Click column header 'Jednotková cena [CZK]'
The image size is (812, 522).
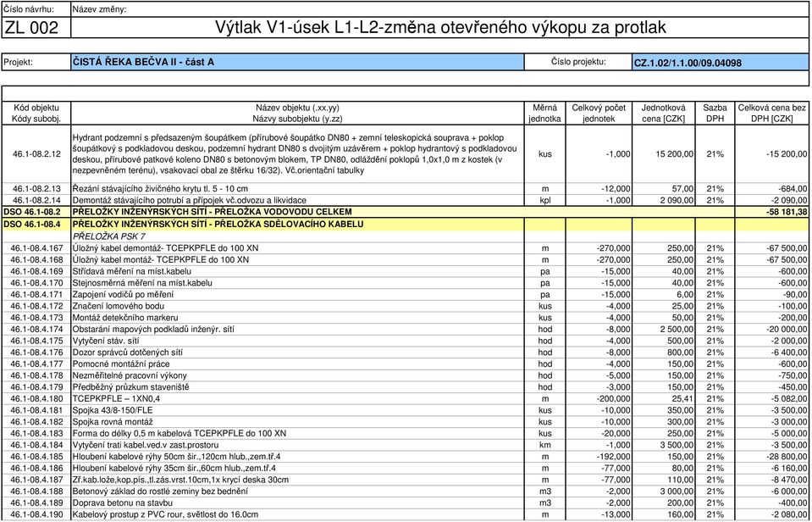[663, 113]
